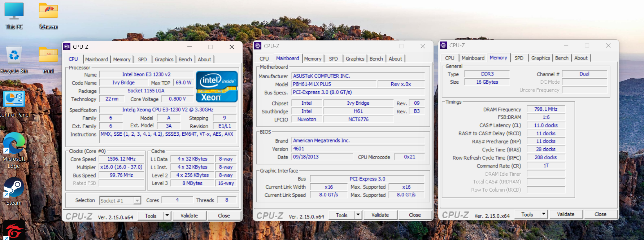
Task: Click the empty Rated FSB field
Action: pyautogui.click(x=121, y=183)
